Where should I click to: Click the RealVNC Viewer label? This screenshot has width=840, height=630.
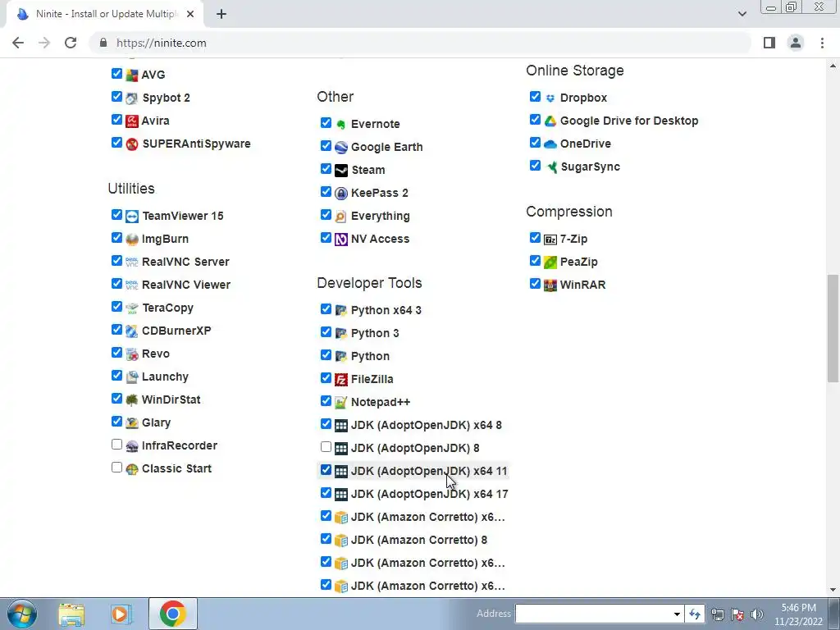coord(186,285)
